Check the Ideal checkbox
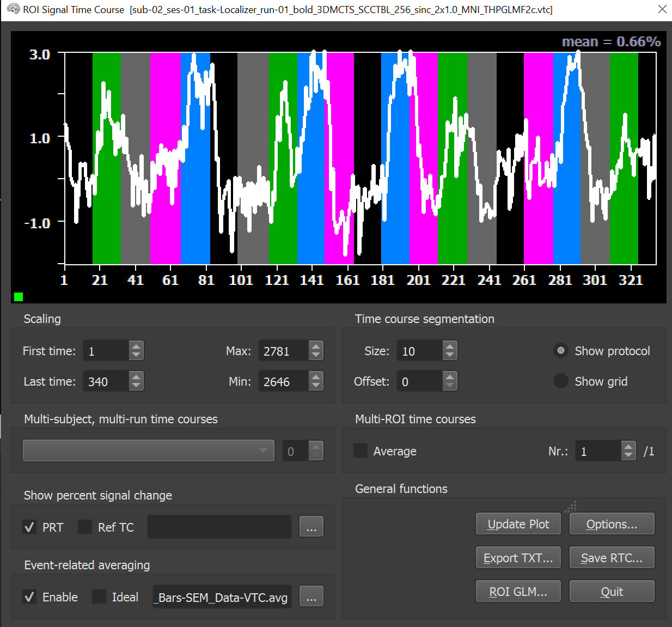Image resolution: width=672 pixels, height=627 pixels. [x=99, y=596]
